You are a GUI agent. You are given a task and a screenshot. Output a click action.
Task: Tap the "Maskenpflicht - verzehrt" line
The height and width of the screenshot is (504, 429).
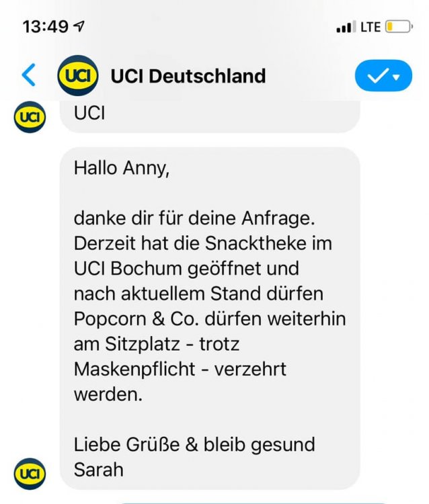pyautogui.click(x=181, y=369)
